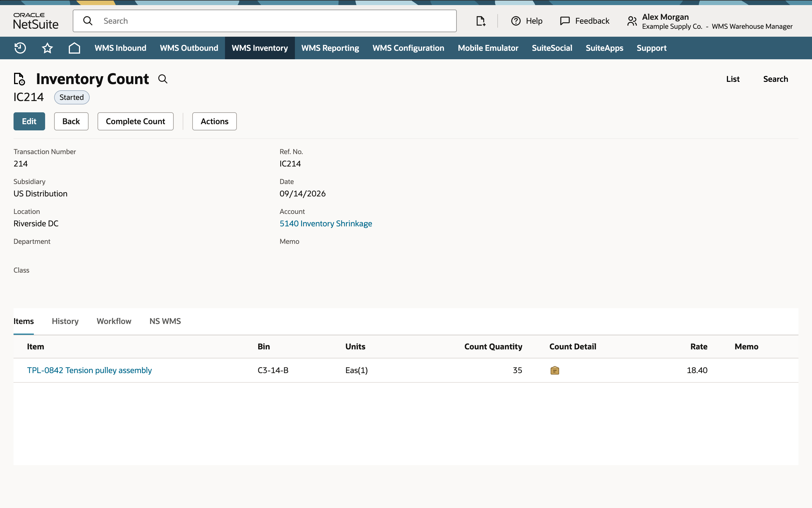Open the Recent Records history icon
The image size is (812, 508).
pos(20,48)
